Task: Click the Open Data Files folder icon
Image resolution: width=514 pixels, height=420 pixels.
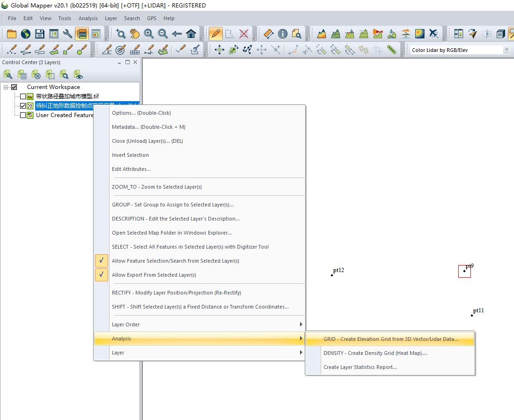Action: pyautogui.click(x=12, y=34)
